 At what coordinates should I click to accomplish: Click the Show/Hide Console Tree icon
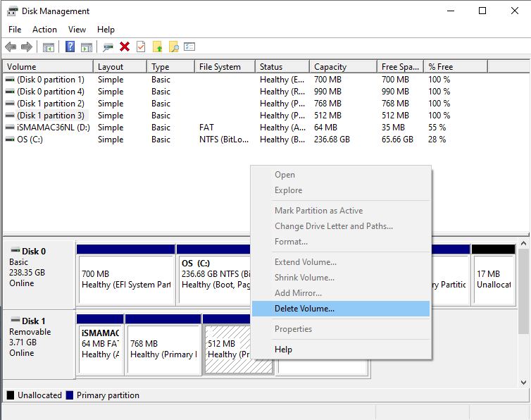[x=49, y=47]
